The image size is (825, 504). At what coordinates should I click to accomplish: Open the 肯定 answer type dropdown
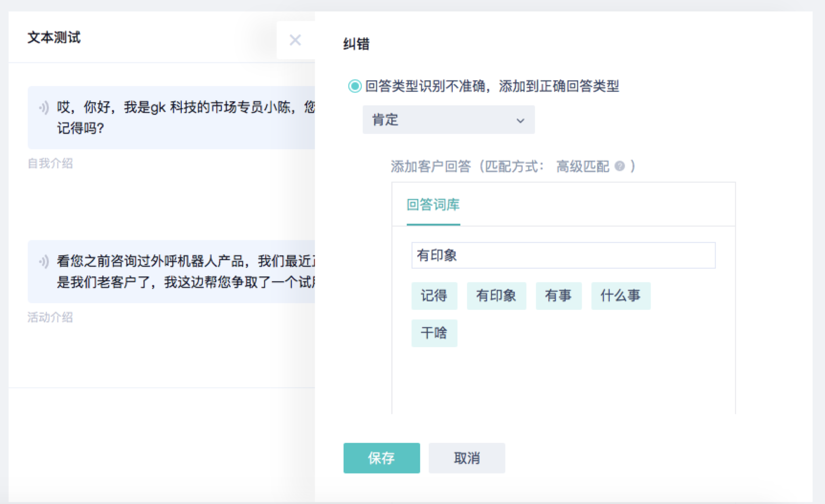click(x=448, y=120)
